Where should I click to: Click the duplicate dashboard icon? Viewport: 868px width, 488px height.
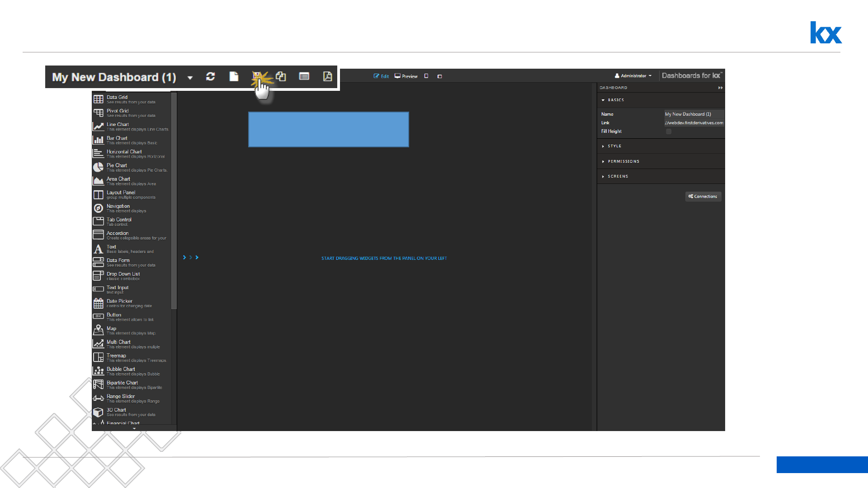pos(281,77)
